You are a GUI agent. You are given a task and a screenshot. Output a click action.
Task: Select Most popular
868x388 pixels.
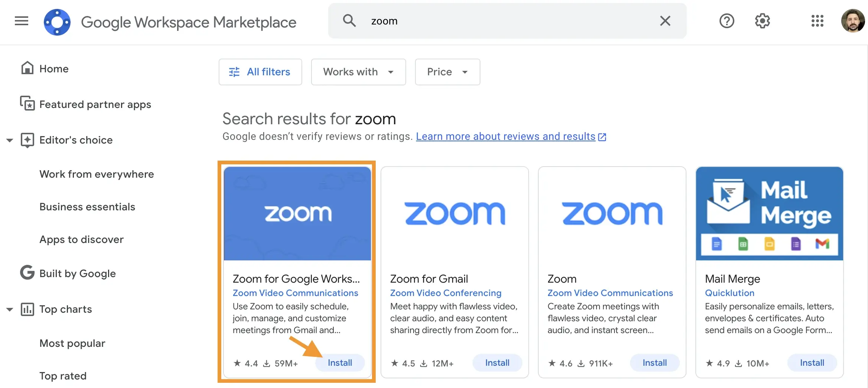(x=72, y=343)
